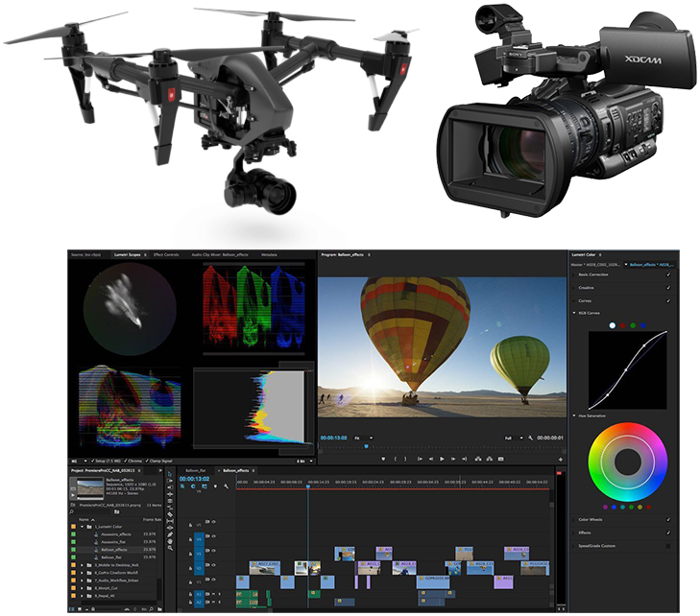Open the Program monitor button editor plus
Screen dimensions: 700x616
(x=560, y=460)
